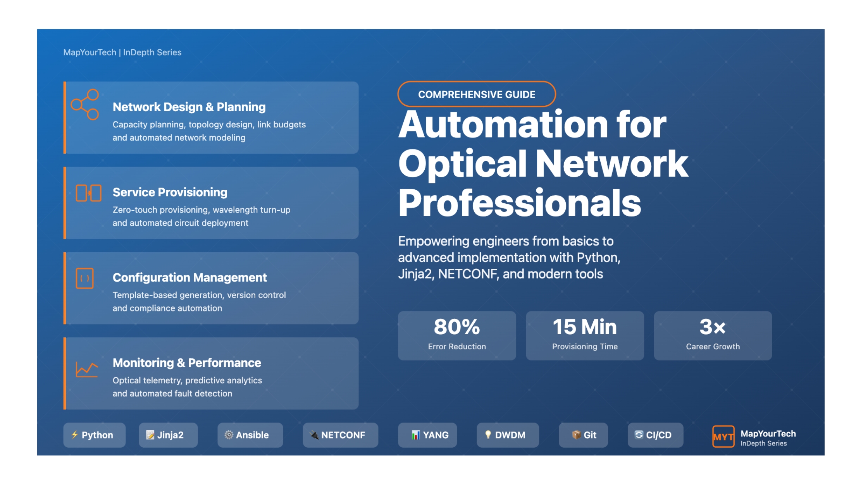Click 'Zero-touch provisioning, wavelength turn-up' text
This screenshot has height=488, width=868.
tap(201, 210)
